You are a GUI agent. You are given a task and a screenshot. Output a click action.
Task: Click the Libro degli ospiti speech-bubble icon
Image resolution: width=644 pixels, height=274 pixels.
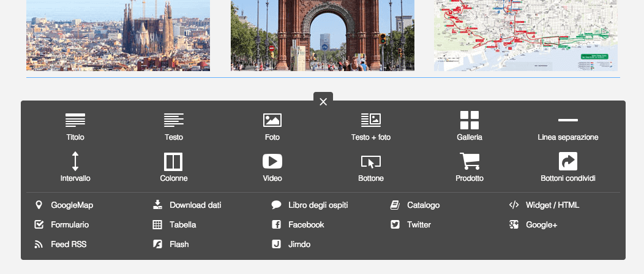click(x=277, y=205)
